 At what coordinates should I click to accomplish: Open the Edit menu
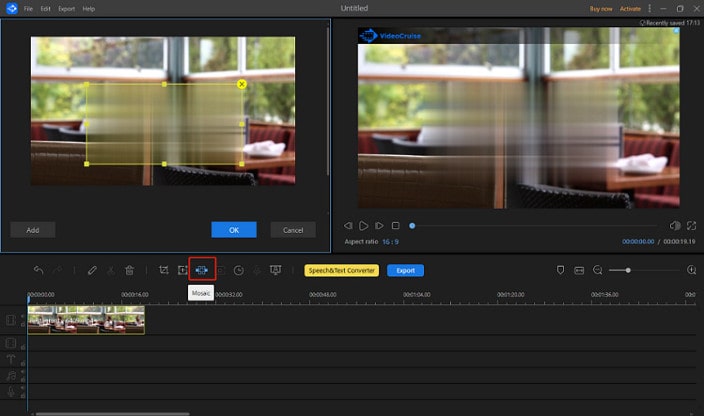[45, 9]
